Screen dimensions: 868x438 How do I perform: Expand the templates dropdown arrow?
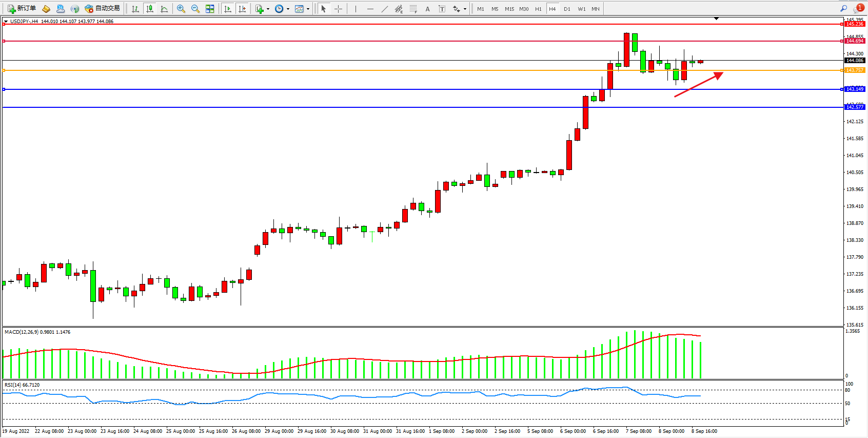coord(308,9)
